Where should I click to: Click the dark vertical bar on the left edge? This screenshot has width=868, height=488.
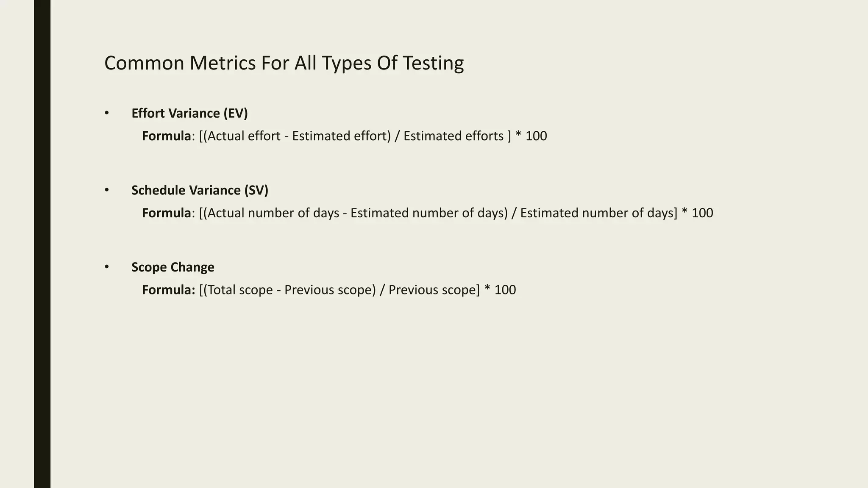point(42,244)
